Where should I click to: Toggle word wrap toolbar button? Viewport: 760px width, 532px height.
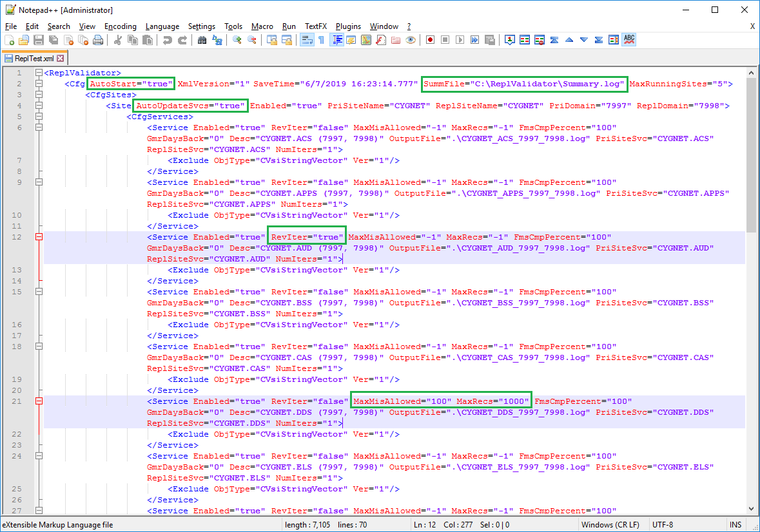[307, 40]
